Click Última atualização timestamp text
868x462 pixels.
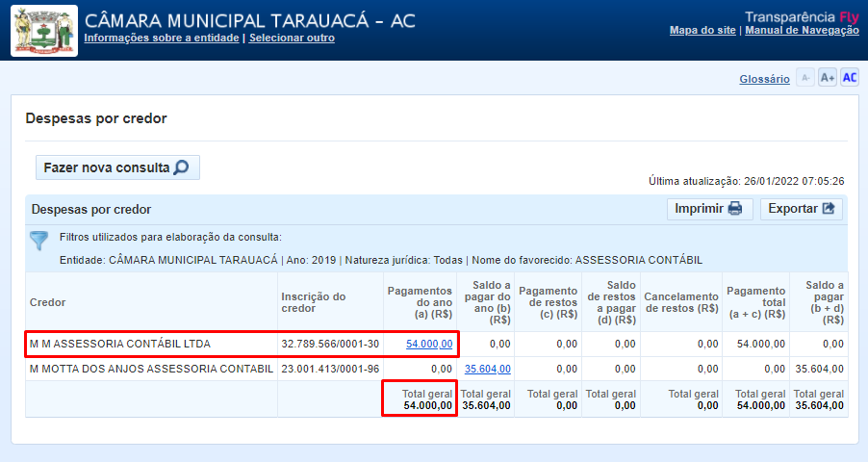click(x=746, y=181)
